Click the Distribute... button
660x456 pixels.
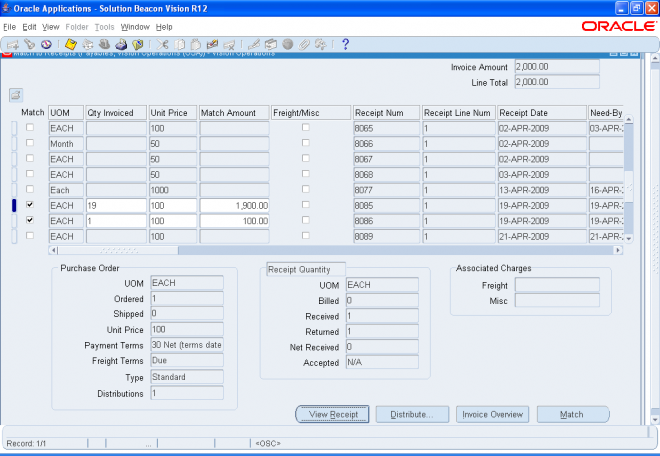coord(412,414)
